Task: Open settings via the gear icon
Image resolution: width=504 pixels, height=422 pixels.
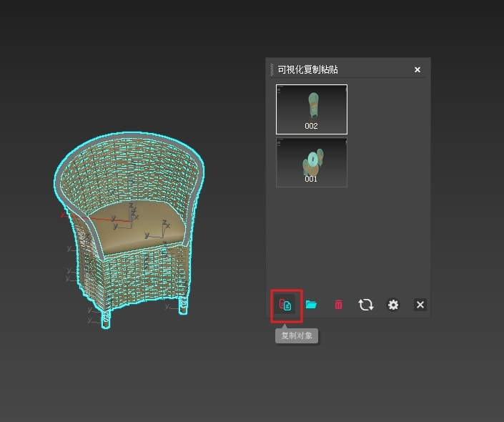Action: 392,305
